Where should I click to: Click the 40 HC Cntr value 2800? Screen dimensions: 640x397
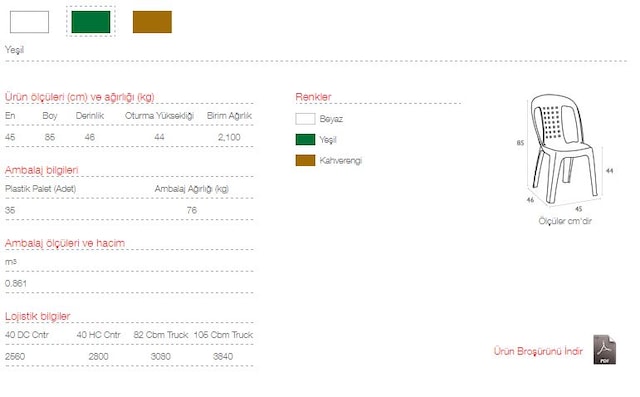98,357
